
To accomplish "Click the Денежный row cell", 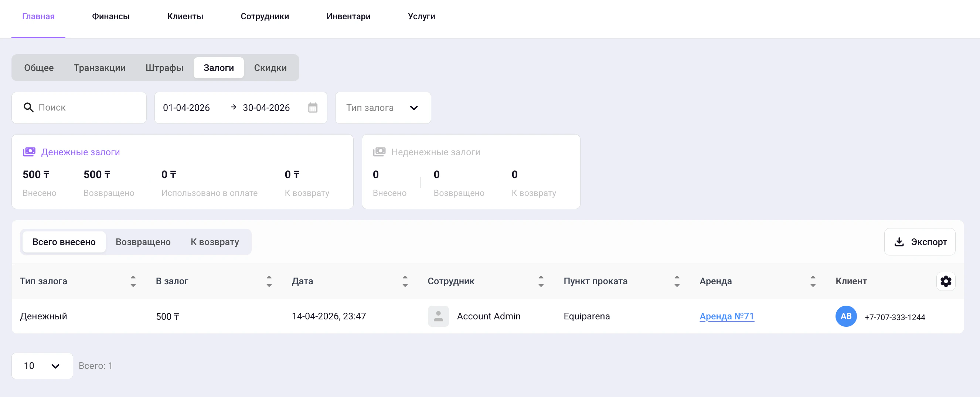I will (x=43, y=316).
